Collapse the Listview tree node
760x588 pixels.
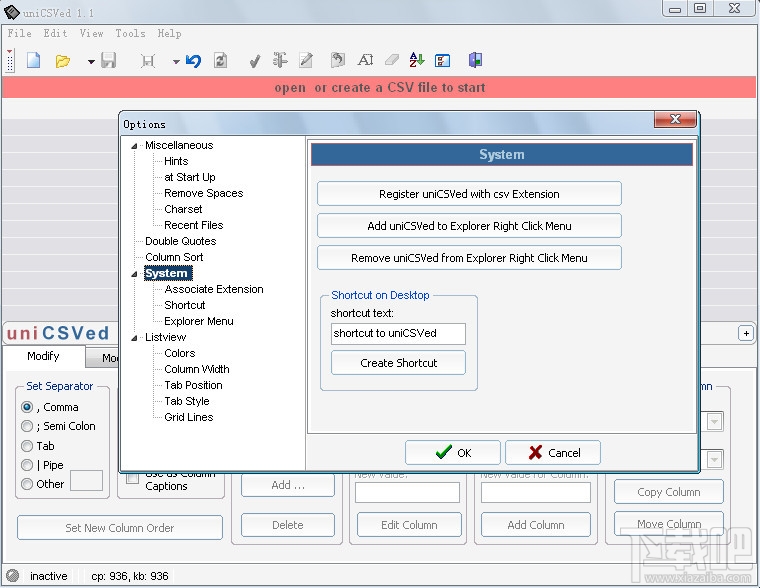(x=134, y=338)
